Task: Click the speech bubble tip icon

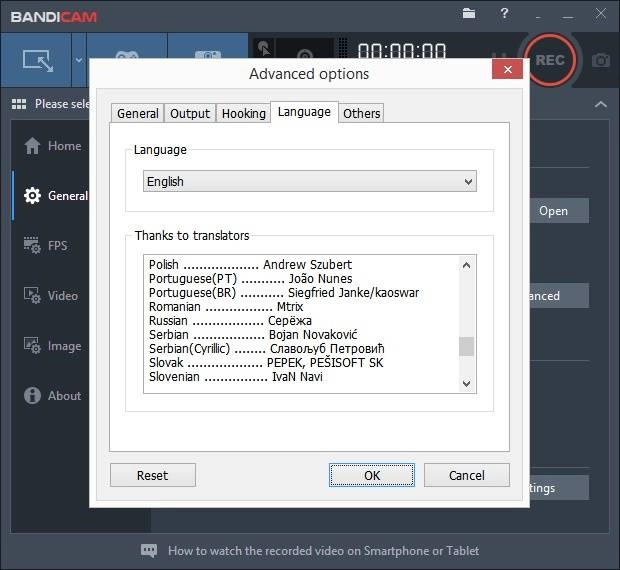Action: [x=149, y=550]
